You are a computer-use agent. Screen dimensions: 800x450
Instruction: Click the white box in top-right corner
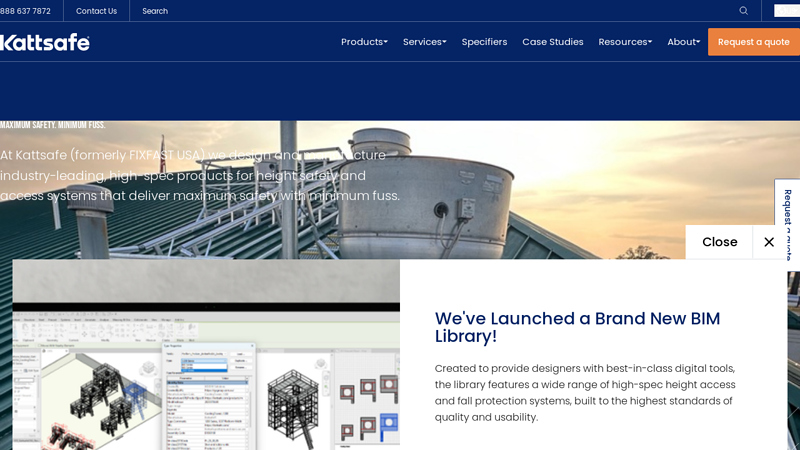787,11
